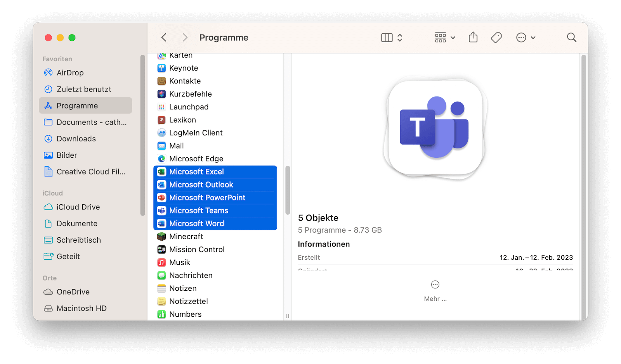This screenshot has width=621, height=364.
Task: Click the Microsoft Excel icon
Action: coord(161,172)
